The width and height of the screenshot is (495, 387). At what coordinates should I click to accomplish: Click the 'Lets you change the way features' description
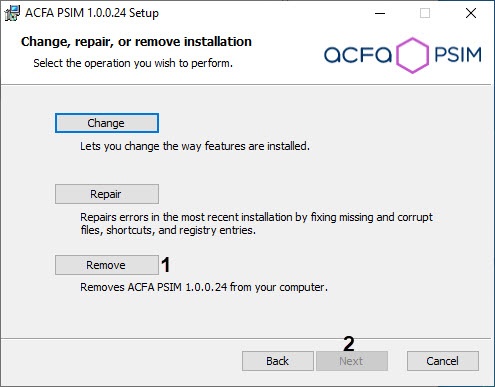pyautogui.click(x=195, y=146)
